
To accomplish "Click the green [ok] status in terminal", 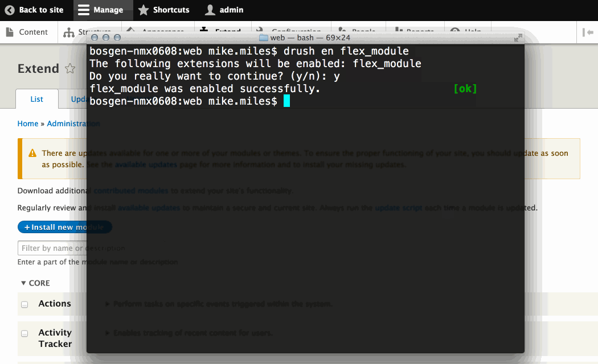I will pos(465,89).
